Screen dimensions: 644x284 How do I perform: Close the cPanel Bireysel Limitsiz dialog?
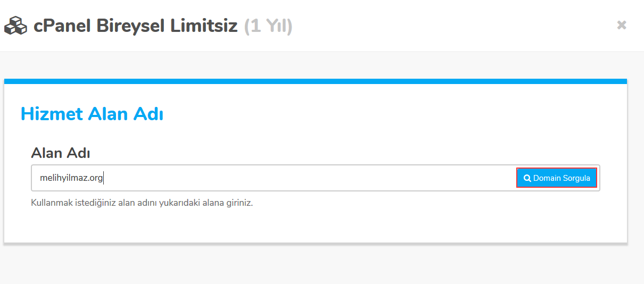click(621, 25)
